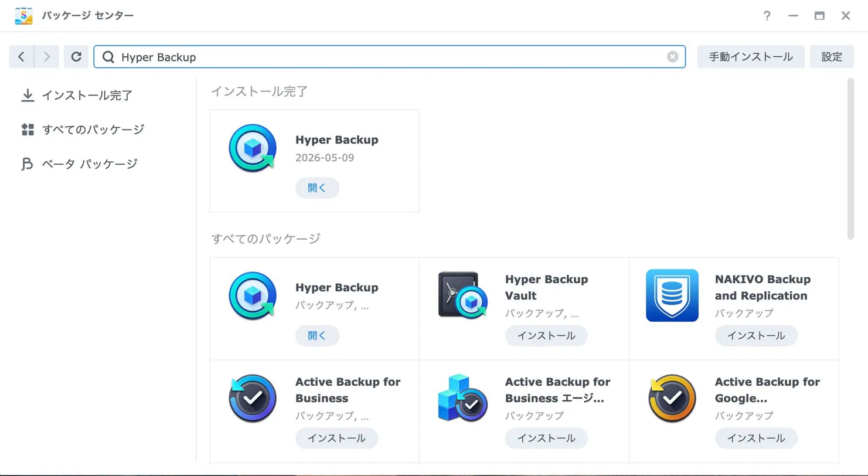This screenshot has height=476, width=868.
Task: Click the vertical scrollbar thumb
Action: point(850,158)
